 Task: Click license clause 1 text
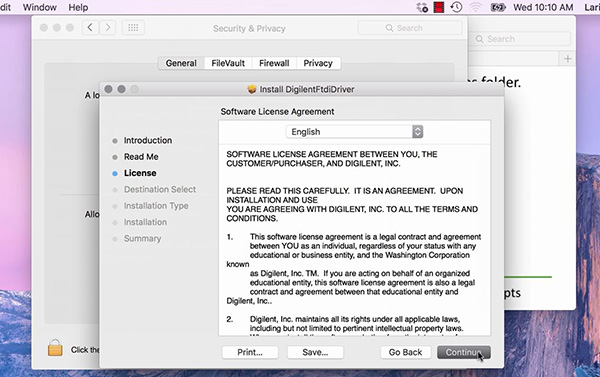354,269
